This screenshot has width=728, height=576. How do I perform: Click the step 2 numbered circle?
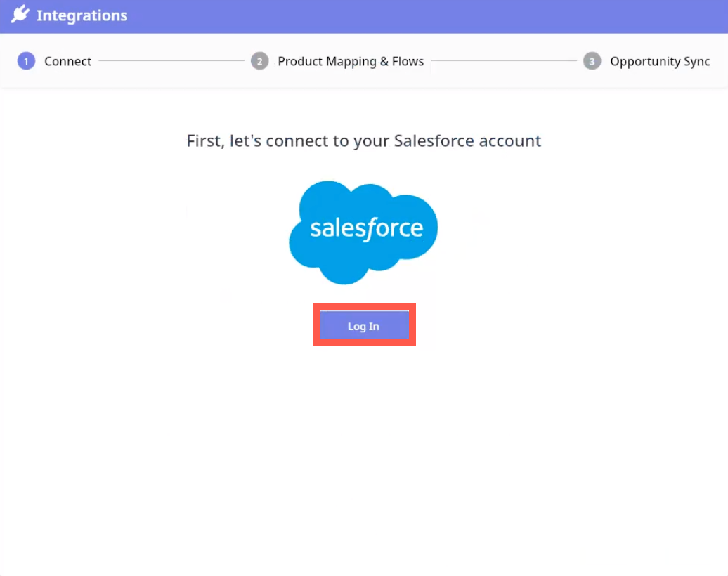pos(259,61)
